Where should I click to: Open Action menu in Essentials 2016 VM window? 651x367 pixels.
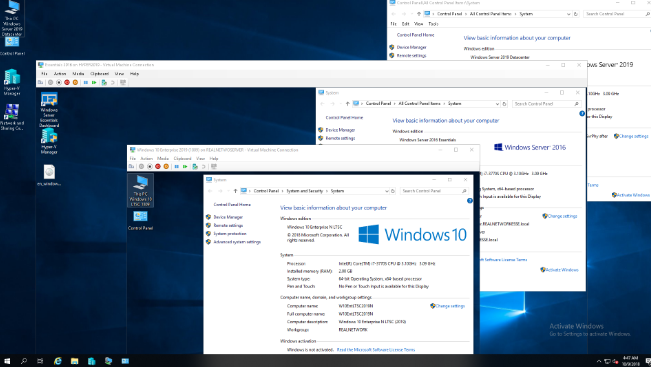[60, 73]
